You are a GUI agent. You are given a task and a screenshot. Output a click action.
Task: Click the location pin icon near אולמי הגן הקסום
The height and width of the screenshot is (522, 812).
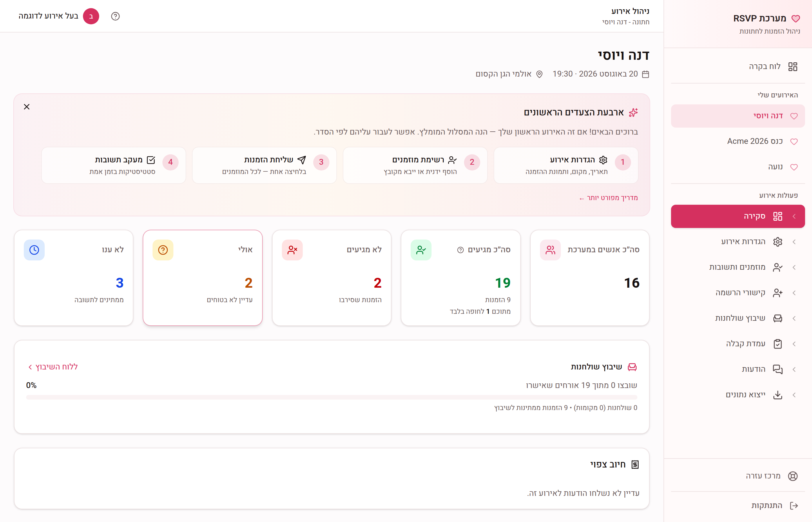coord(539,74)
